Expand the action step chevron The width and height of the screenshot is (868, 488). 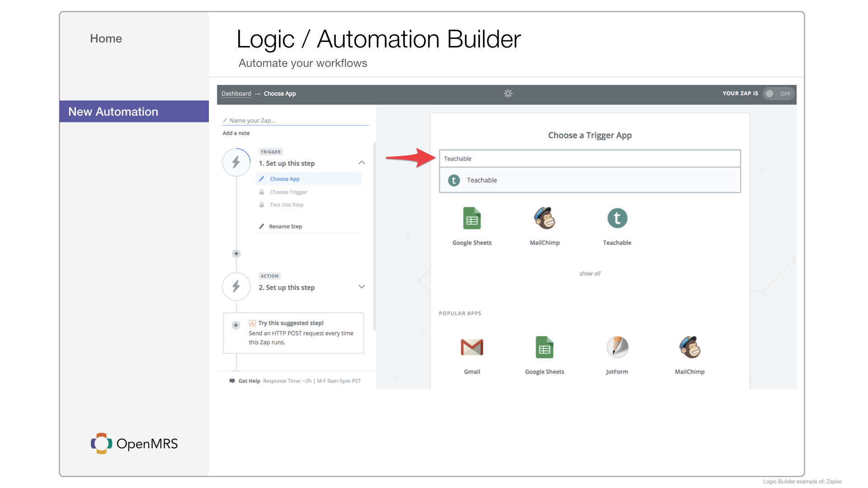(362, 286)
